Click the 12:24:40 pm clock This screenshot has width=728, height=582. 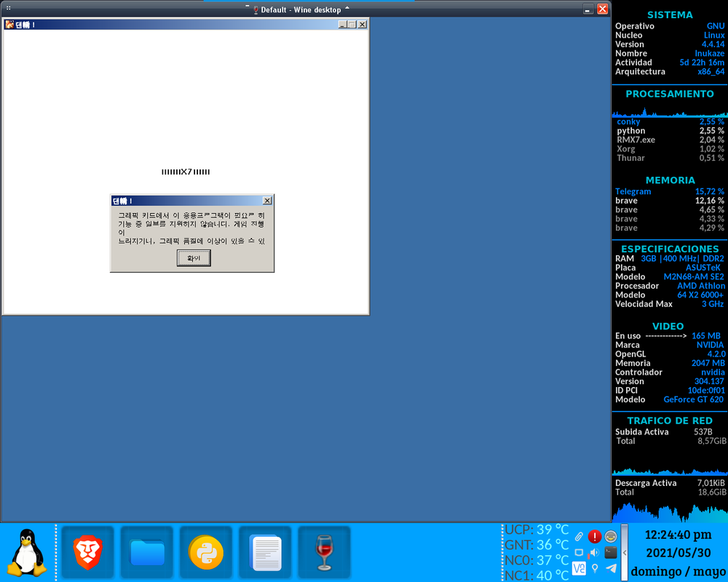[x=678, y=535]
